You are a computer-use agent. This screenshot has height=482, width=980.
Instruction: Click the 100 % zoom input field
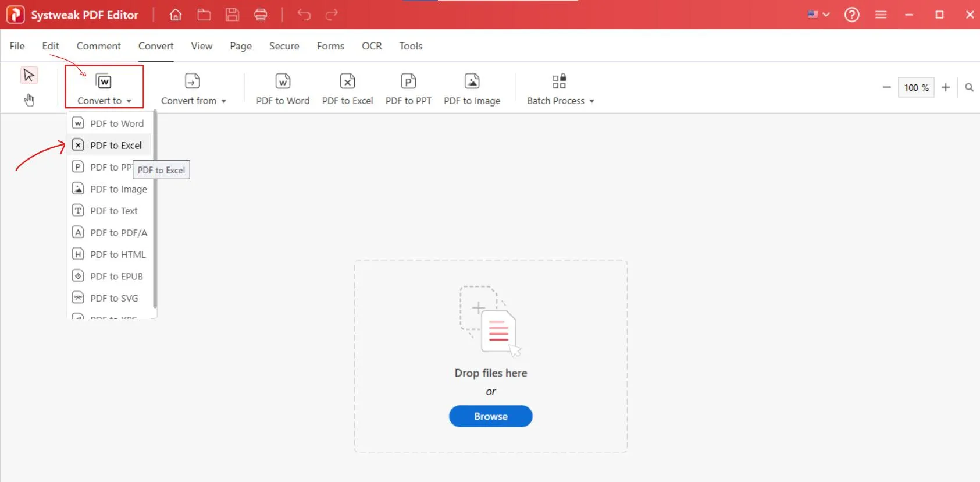click(x=915, y=87)
